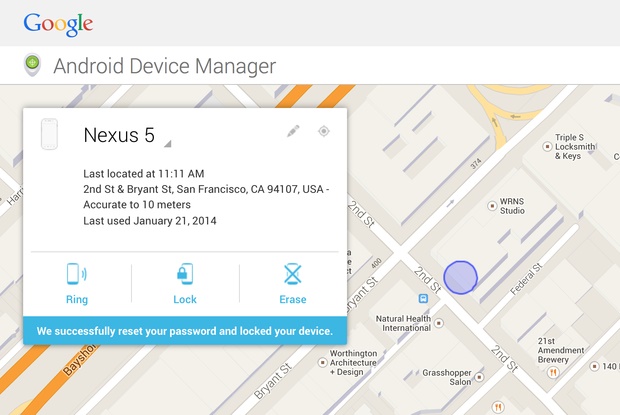Click the WRNS Studio map marker
The image size is (620, 415).
[x=492, y=206]
